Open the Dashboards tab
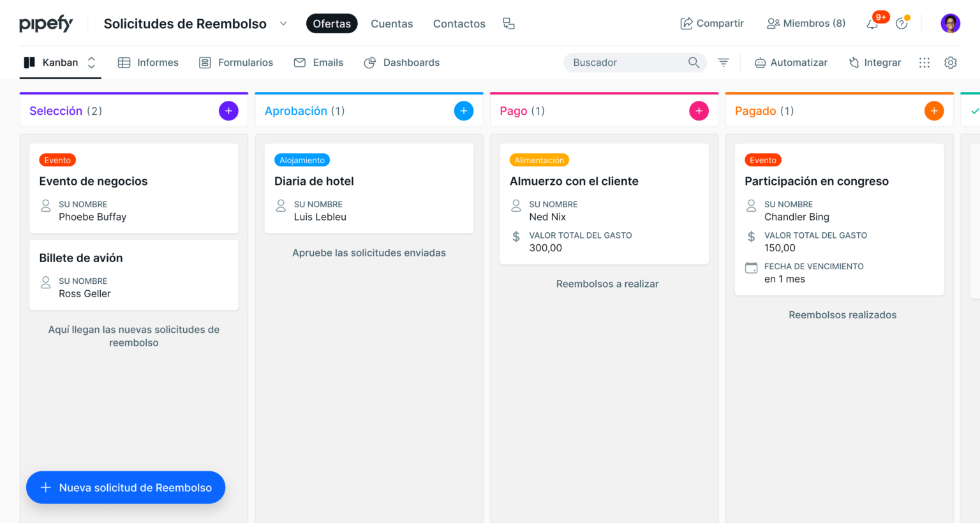The image size is (980, 523). pos(402,63)
